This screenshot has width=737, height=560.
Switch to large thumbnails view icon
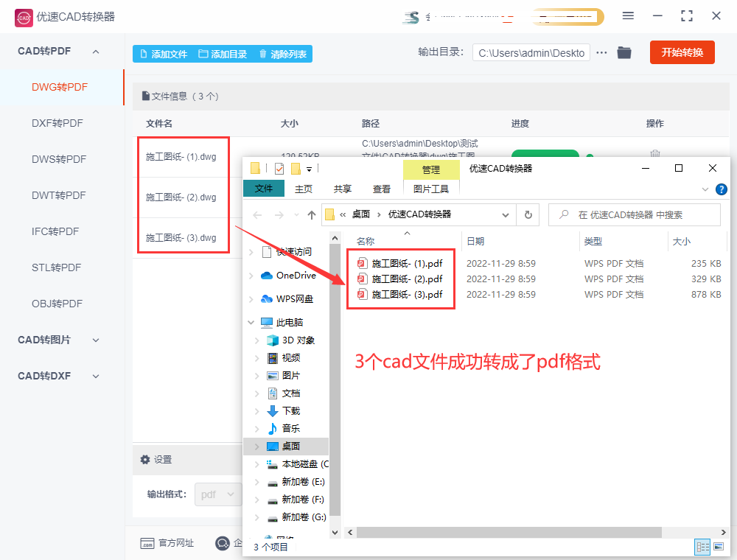point(719,547)
